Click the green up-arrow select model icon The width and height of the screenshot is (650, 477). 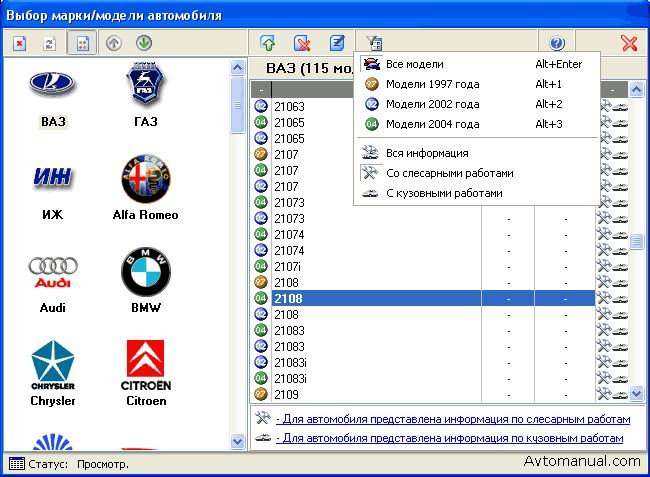267,43
